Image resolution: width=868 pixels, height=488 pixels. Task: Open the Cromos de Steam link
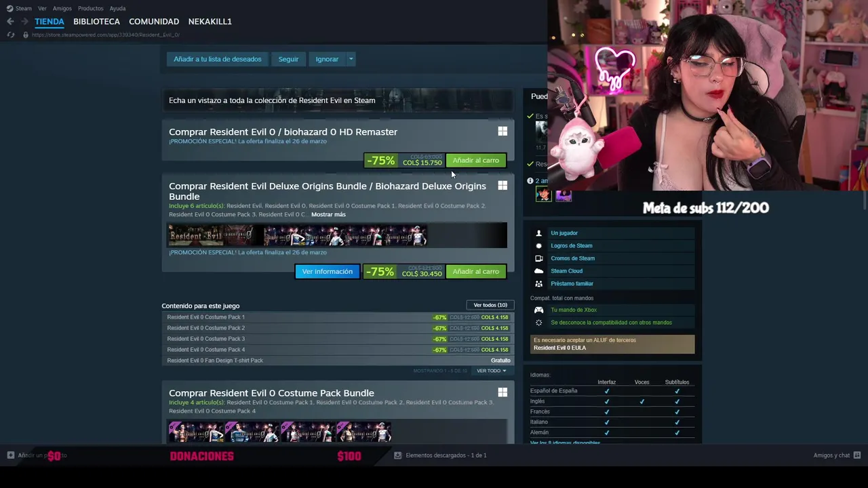tap(573, 258)
